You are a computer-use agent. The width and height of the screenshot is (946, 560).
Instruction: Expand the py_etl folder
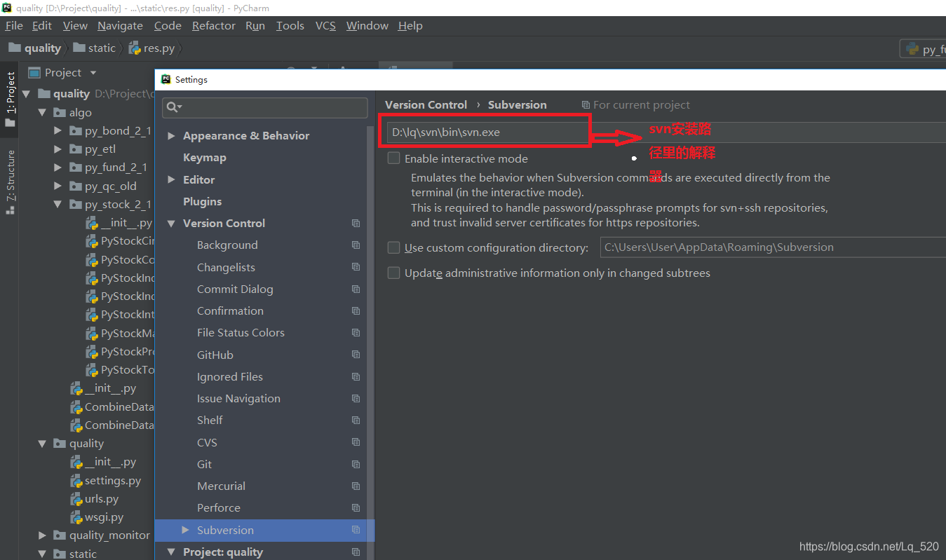(58, 149)
